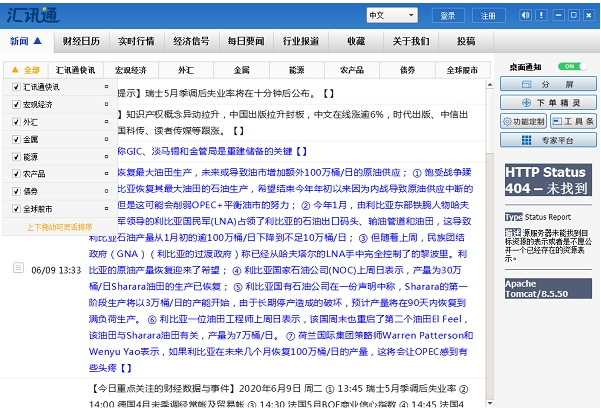Screen dimensions: 601x418
Task: Click the news list scrollbar down arrow
Action: (490, 403)
